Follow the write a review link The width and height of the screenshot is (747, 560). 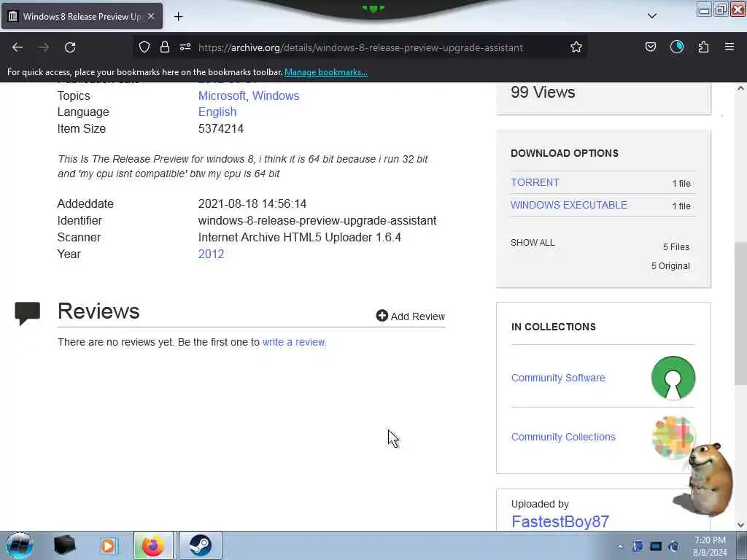coord(294,342)
